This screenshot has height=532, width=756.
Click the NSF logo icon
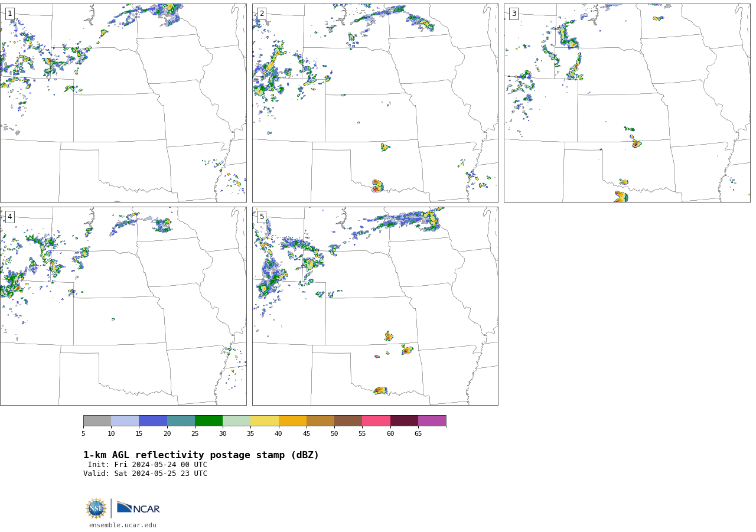click(96, 508)
